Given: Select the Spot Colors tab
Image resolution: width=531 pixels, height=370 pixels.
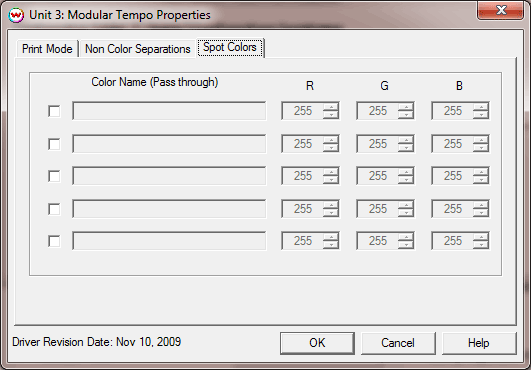Looking at the screenshot, I should pos(230,47).
